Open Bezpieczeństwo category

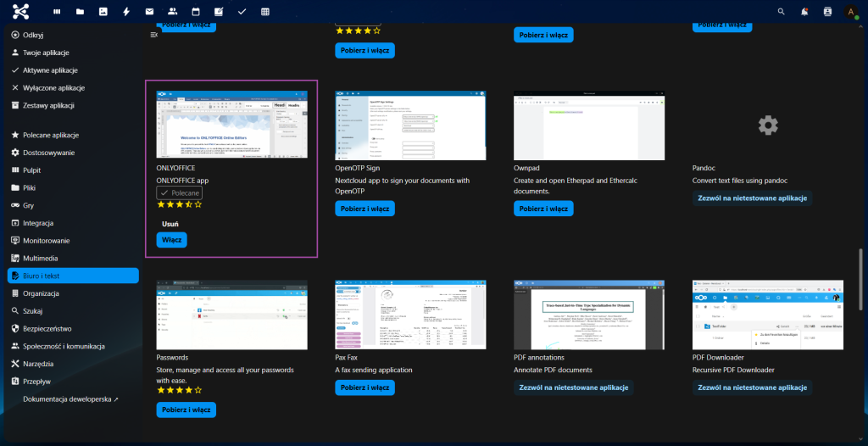coord(73,328)
